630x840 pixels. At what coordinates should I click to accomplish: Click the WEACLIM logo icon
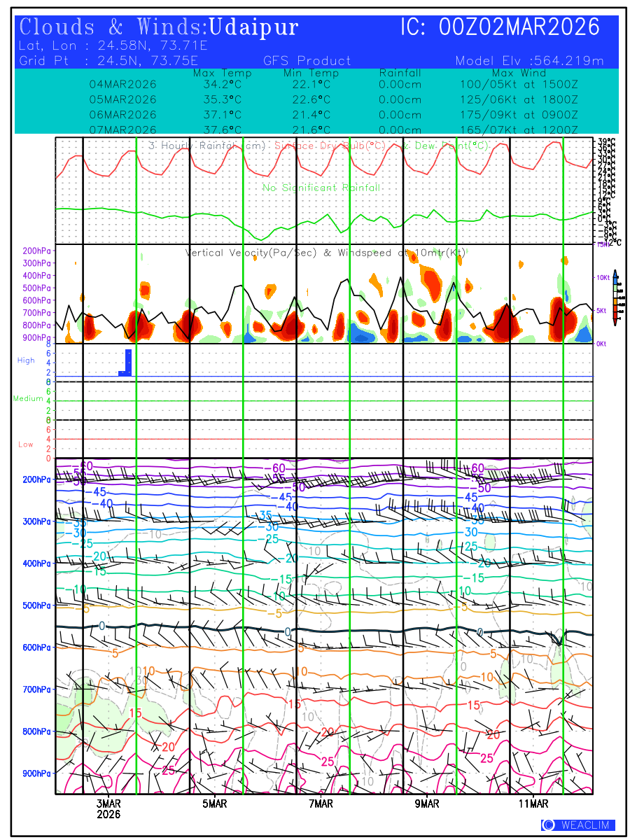pos(549,825)
